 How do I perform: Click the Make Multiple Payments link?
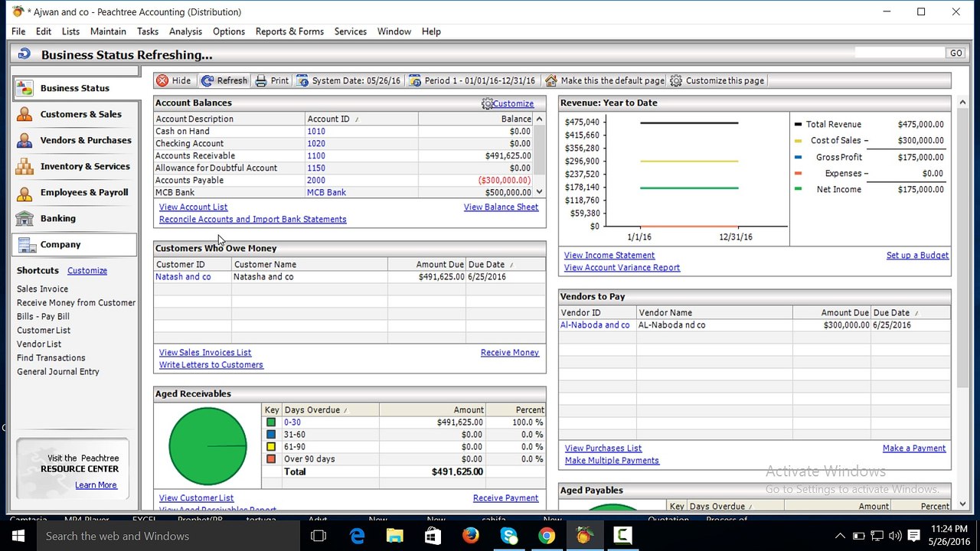(x=612, y=461)
